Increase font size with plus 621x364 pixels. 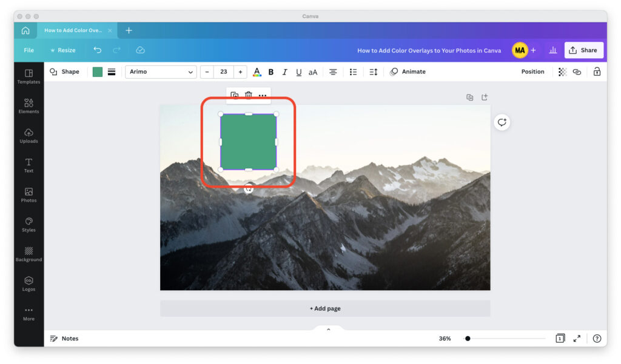tap(240, 71)
